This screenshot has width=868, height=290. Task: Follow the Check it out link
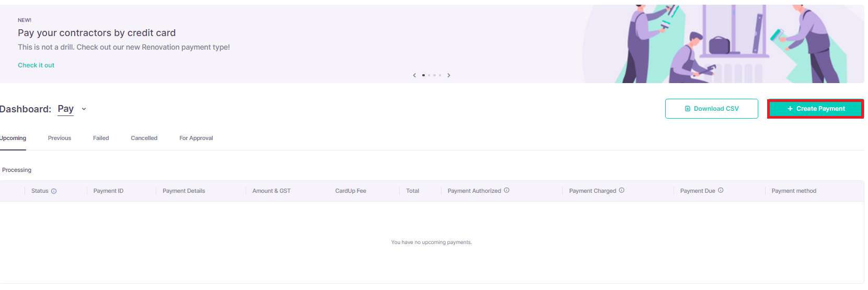pyautogui.click(x=36, y=65)
